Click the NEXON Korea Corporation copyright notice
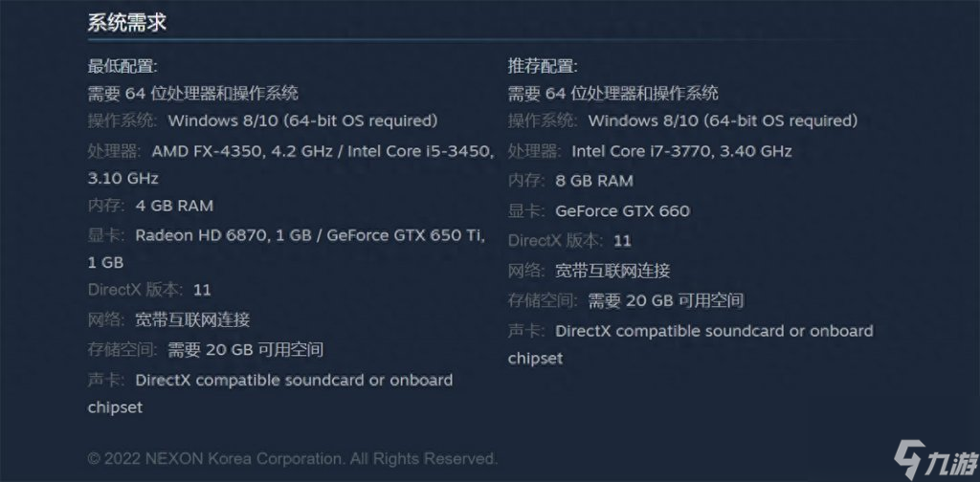The width and height of the screenshot is (980, 482). pyautogui.click(x=292, y=458)
